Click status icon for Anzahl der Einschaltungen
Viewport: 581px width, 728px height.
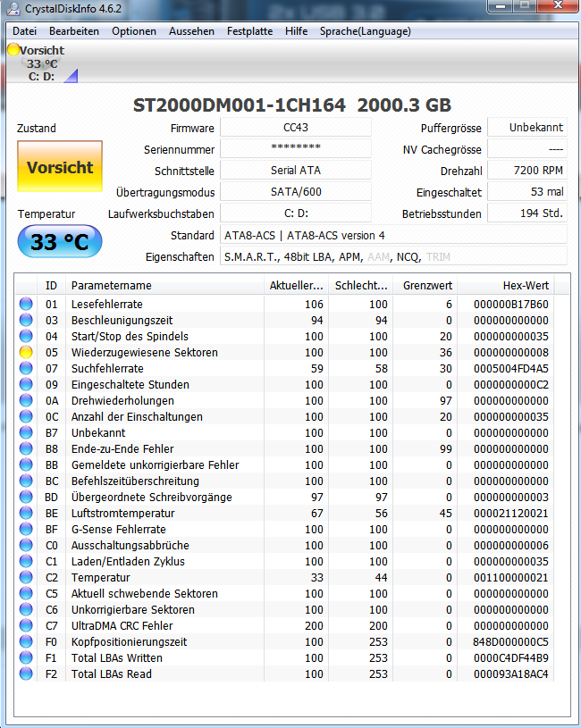(26, 416)
